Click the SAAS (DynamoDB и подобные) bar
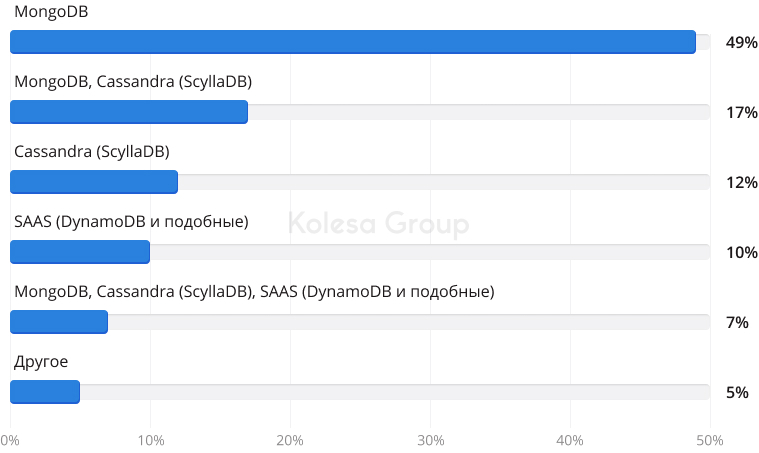This screenshot has height=453, width=759. coord(80,252)
